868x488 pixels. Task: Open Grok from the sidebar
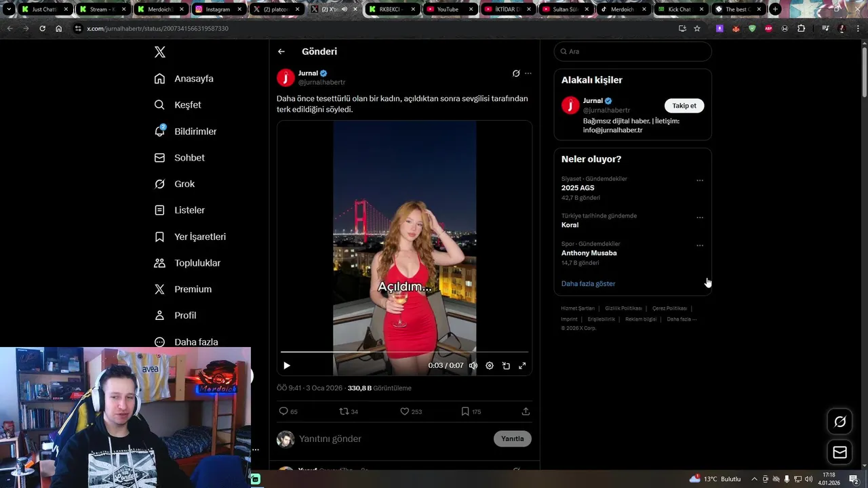(174, 184)
